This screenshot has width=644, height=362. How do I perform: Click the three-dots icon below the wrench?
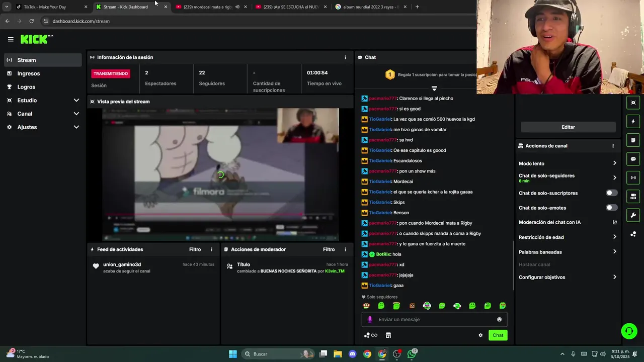[x=633, y=234]
